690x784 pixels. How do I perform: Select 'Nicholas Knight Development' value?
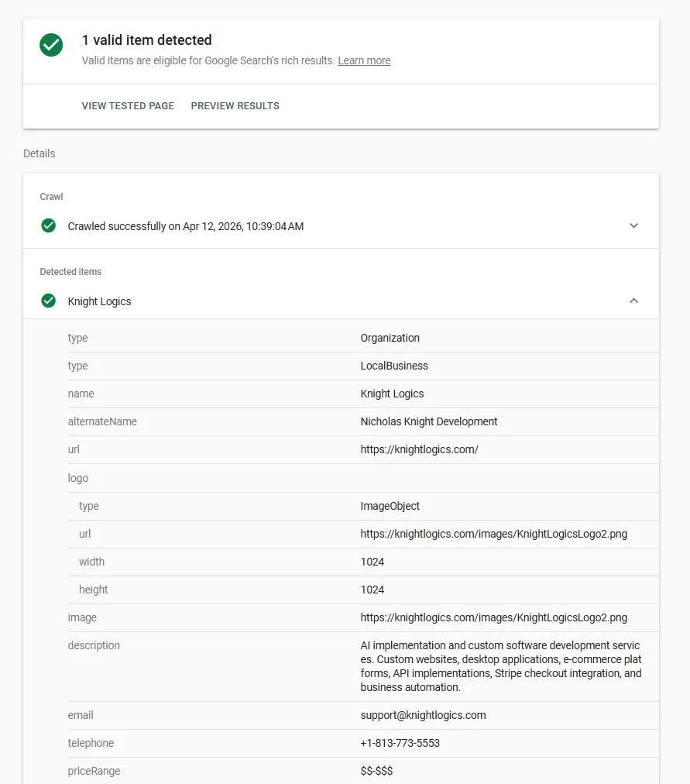(429, 421)
